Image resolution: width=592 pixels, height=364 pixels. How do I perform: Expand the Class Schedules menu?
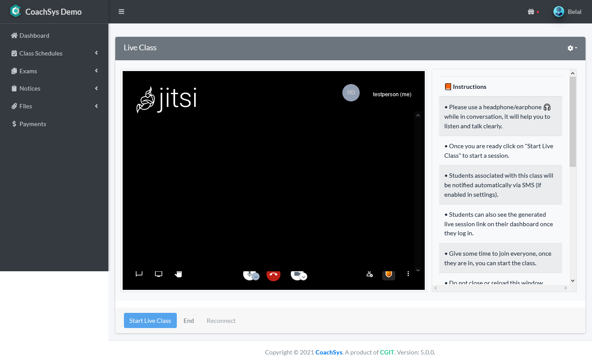(x=41, y=53)
